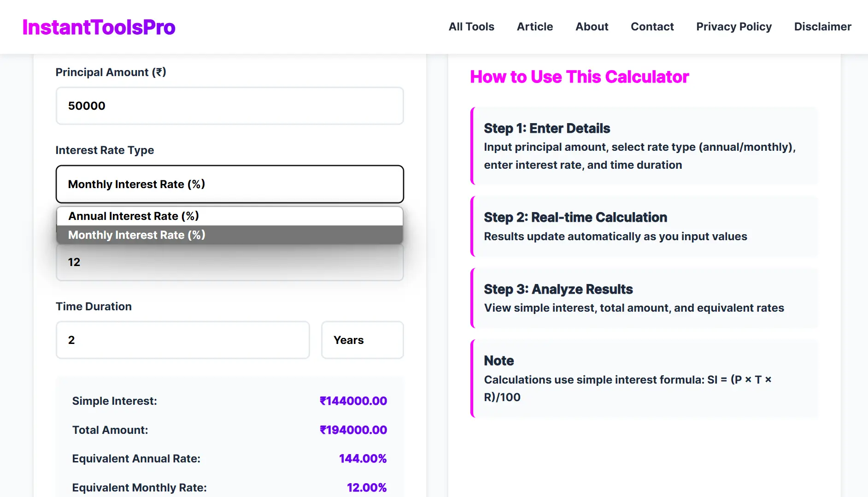This screenshot has height=497, width=868.
Task: Click the Interest Rate Type label
Action: point(105,150)
